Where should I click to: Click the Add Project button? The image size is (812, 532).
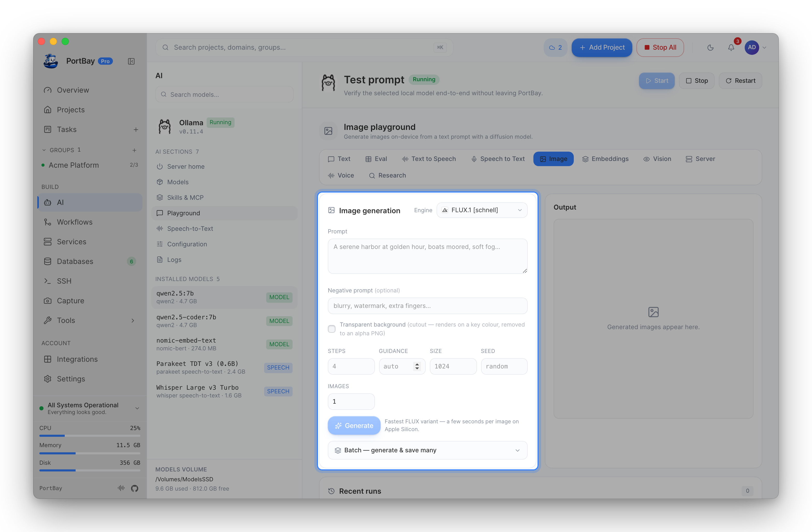click(x=602, y=47)
